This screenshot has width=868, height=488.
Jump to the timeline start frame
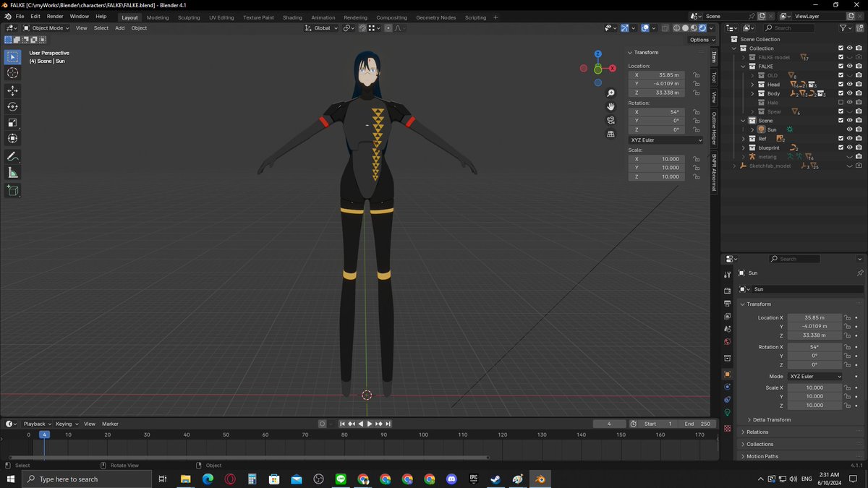342,424
